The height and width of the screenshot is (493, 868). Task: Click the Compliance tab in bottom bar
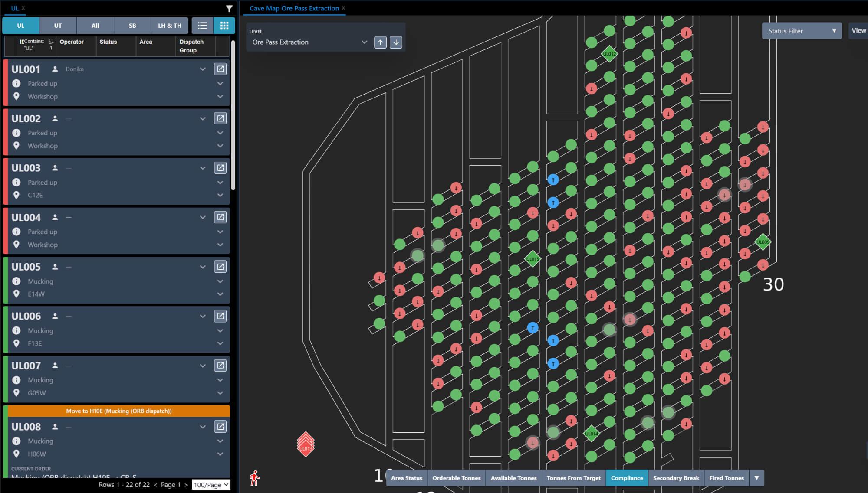[x=627, y=477]
